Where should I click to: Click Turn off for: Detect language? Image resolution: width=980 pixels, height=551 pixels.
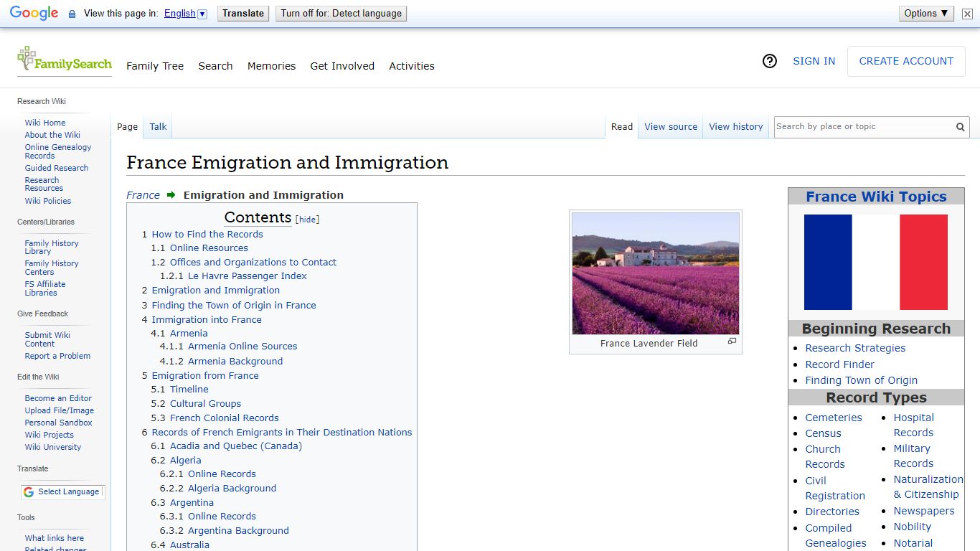tap(341, 14)
